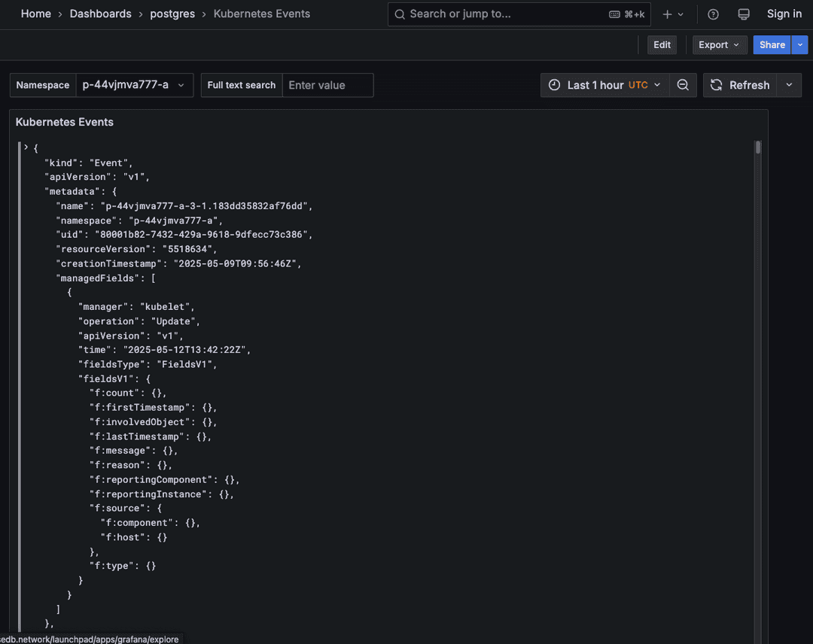Open the auto-refresh interval chevron beside Refresh
The image size is (813, 644).
coord(788,85)
